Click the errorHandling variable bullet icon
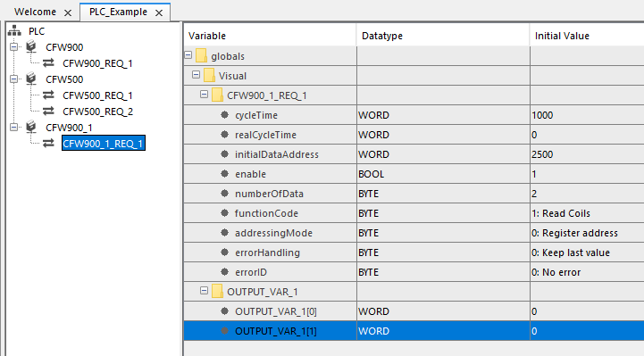 pos(225,253)
